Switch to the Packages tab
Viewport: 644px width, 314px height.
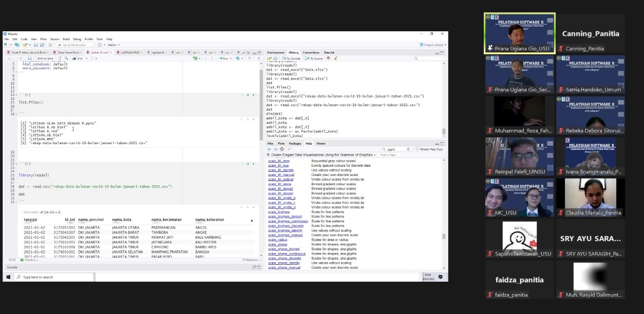coord(295,144)
